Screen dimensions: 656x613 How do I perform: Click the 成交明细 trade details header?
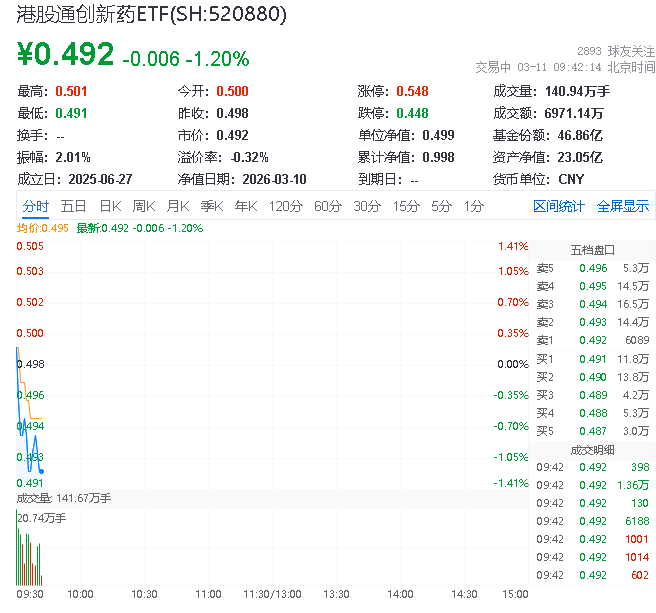coord(592,449)
